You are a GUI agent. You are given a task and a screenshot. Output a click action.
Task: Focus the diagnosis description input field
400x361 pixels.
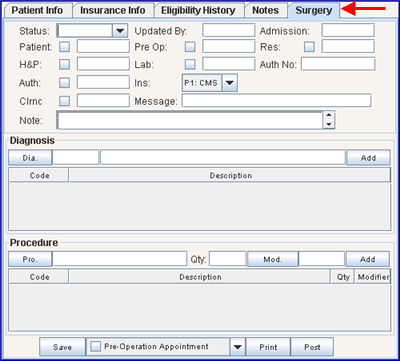click(x=223, y=157)
